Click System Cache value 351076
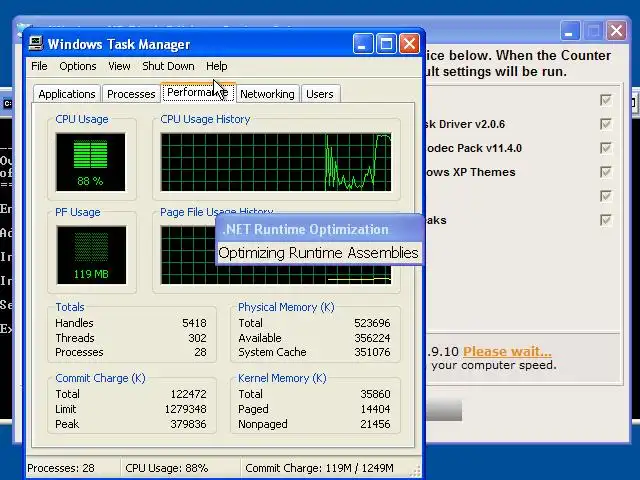The image size is (640, 480). pos(372,352)
